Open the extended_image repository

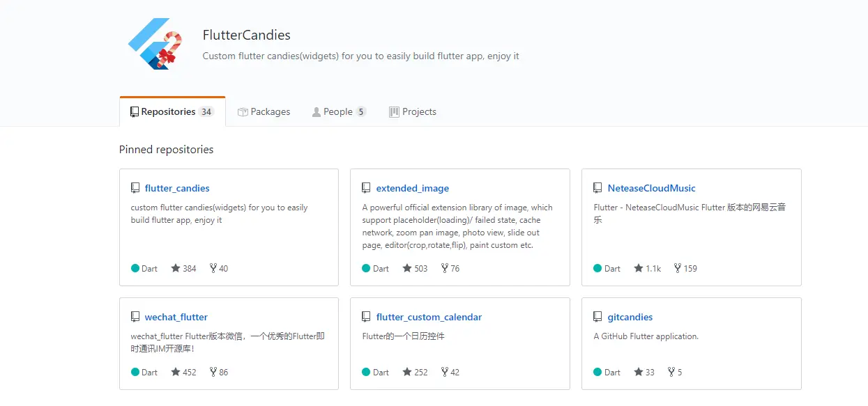pos(412,188)
